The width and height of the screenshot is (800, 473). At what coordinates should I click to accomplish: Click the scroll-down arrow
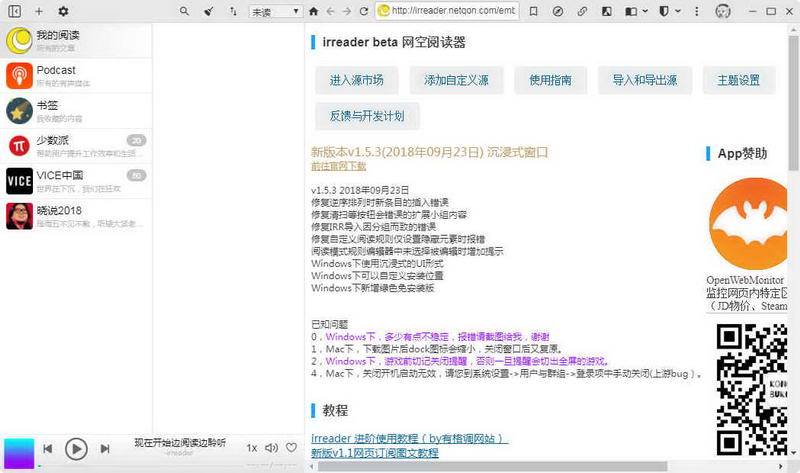point(793,452)
